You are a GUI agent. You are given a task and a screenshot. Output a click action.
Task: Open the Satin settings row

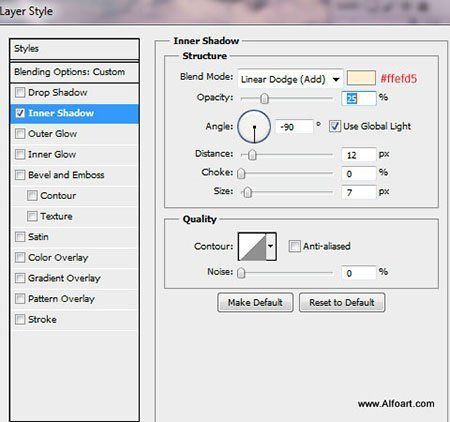click(75, 237)
